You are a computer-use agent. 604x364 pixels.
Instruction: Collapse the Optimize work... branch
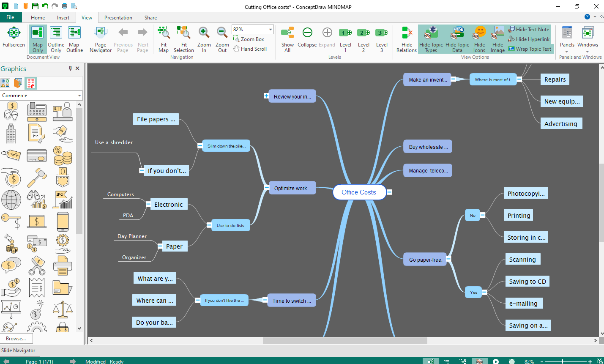click(266, 187)
